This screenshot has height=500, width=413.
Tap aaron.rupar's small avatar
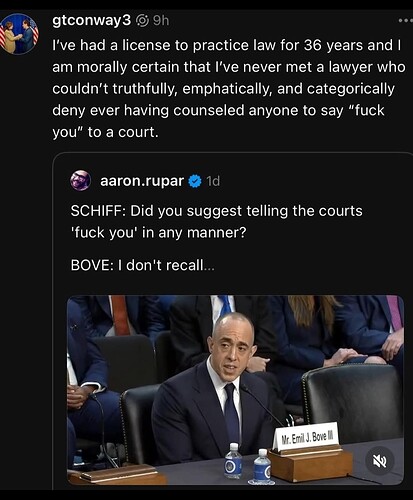80,181
